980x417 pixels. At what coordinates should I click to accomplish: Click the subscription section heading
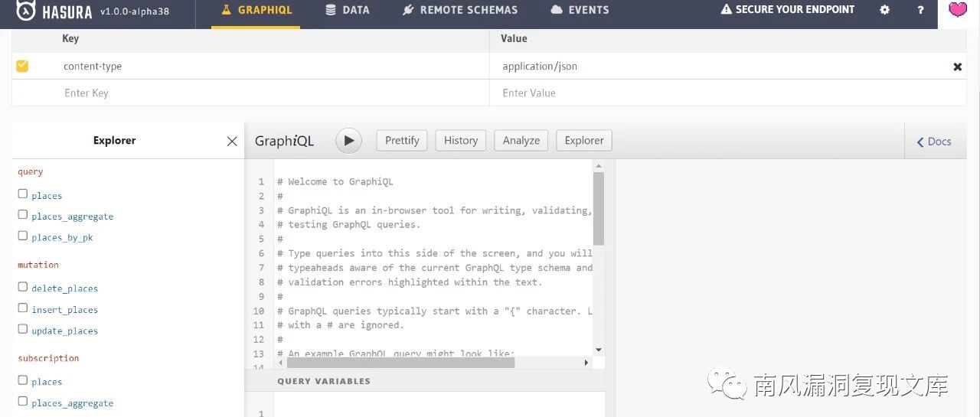click(48, 358)
